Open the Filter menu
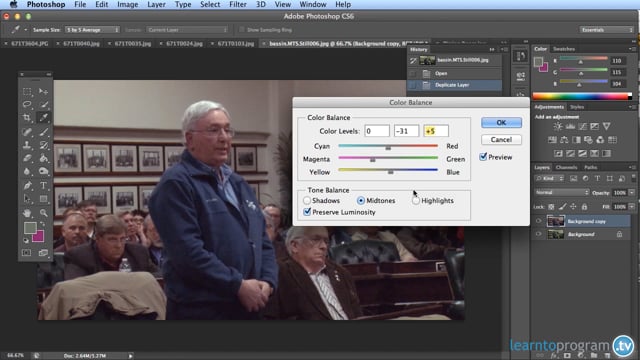Screen dimensions: 640x360 pos(238,4)
